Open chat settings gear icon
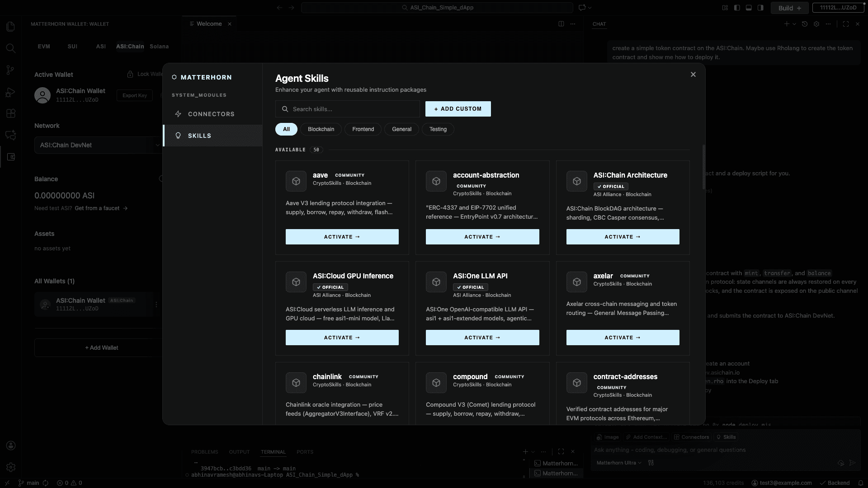 pyautogui.click(x=816, y=24)
